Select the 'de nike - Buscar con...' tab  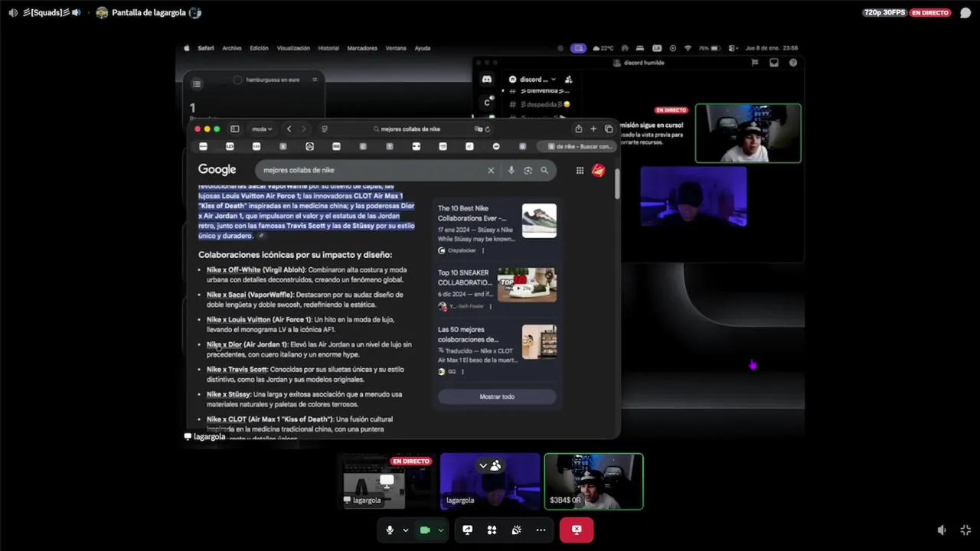(x=580, y=146)
